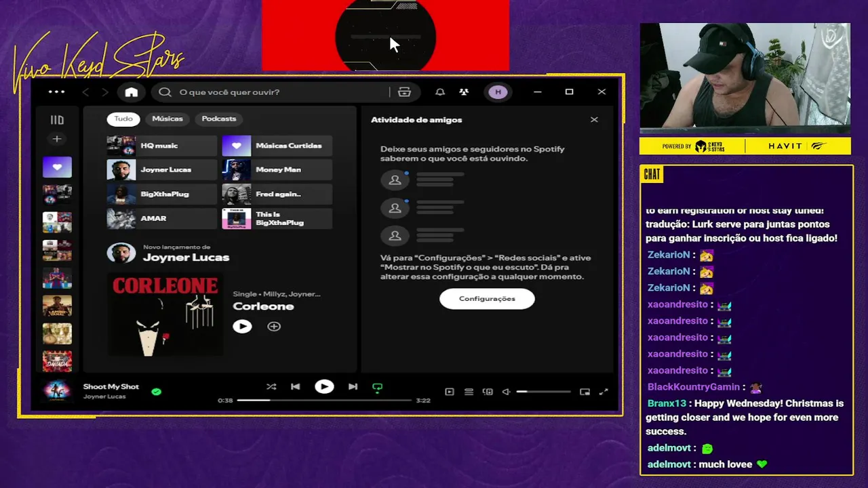
Task: Open Spotify Home
Action: coord(132,92)
